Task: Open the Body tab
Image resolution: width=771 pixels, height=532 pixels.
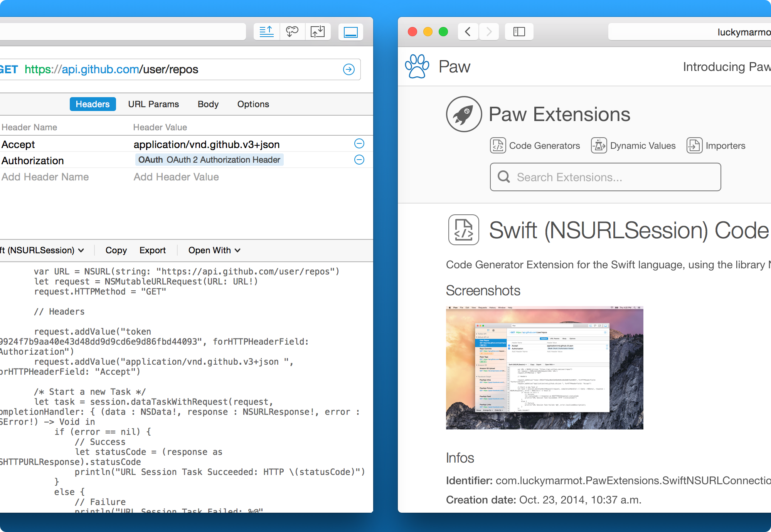Action: (x=208, y=104)
